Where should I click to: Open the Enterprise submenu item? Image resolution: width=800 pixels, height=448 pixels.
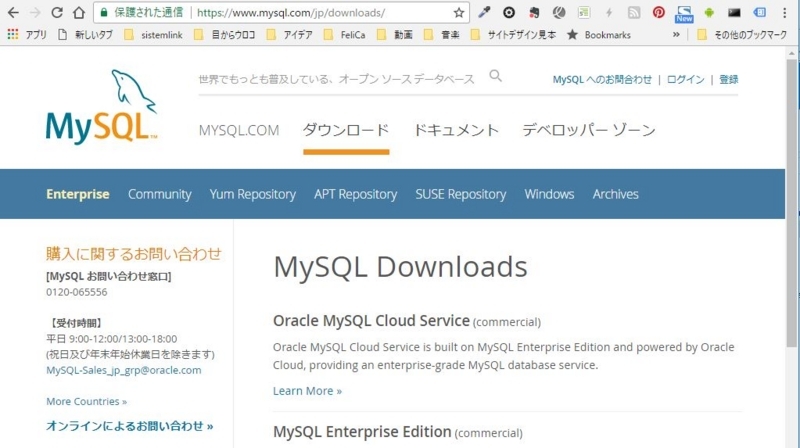[78, 194]
